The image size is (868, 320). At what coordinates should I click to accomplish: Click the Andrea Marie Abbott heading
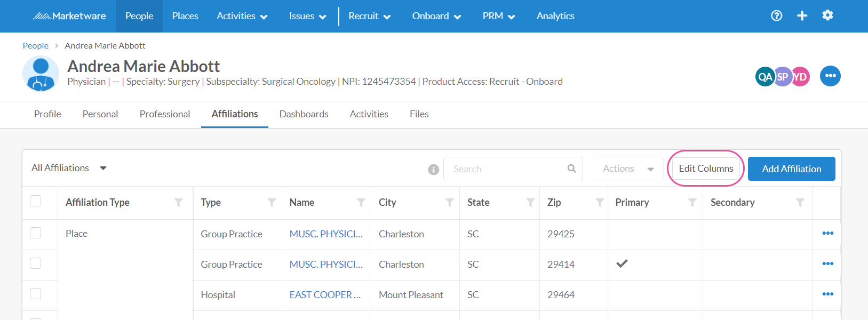(144, 66)
